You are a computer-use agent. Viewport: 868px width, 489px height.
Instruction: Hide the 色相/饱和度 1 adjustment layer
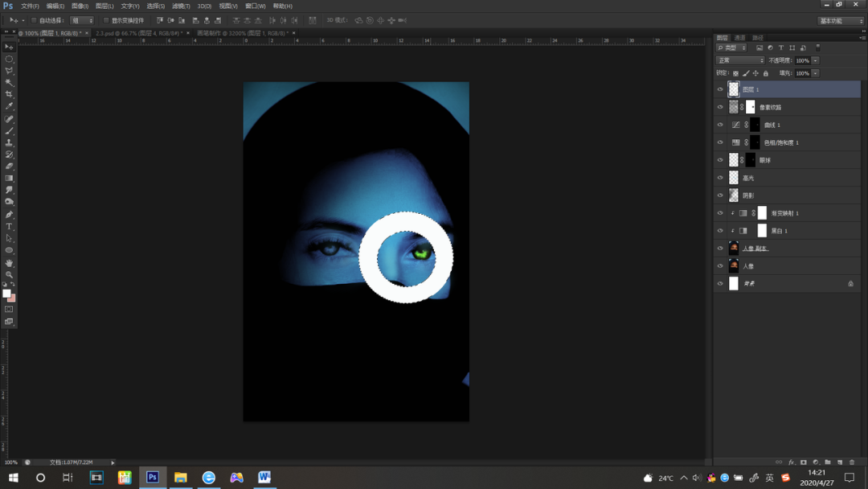[x=720, y=142]
